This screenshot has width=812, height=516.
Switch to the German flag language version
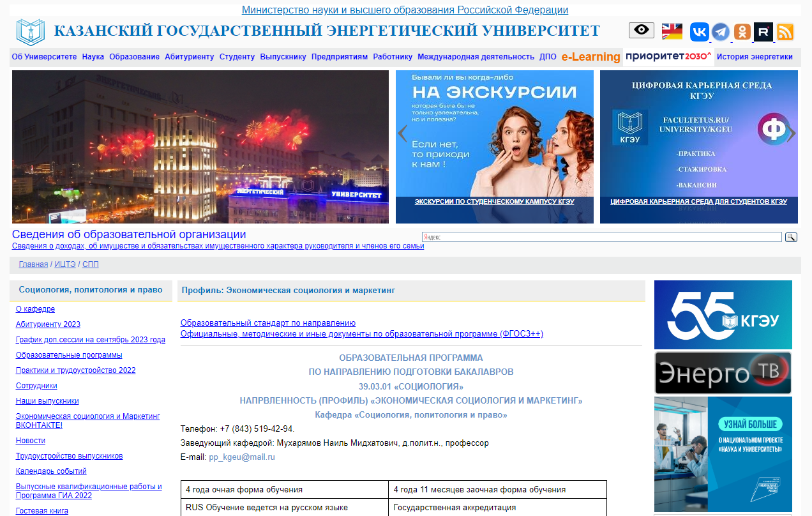click(x=672, y=31)
